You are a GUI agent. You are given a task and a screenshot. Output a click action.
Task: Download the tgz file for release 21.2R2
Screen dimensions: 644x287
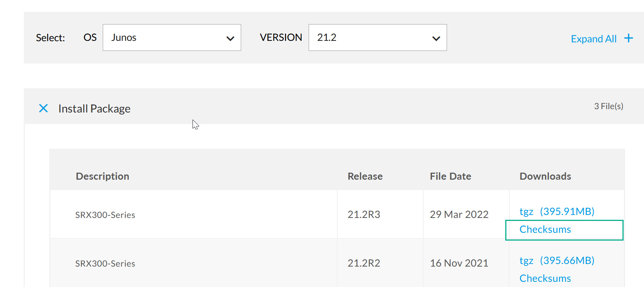click(526, 260)
